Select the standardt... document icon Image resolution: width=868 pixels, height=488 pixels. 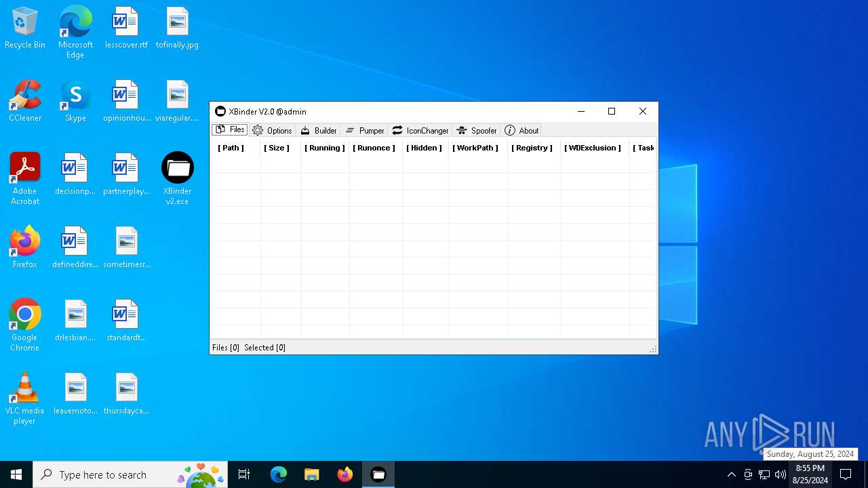[126, 321]
